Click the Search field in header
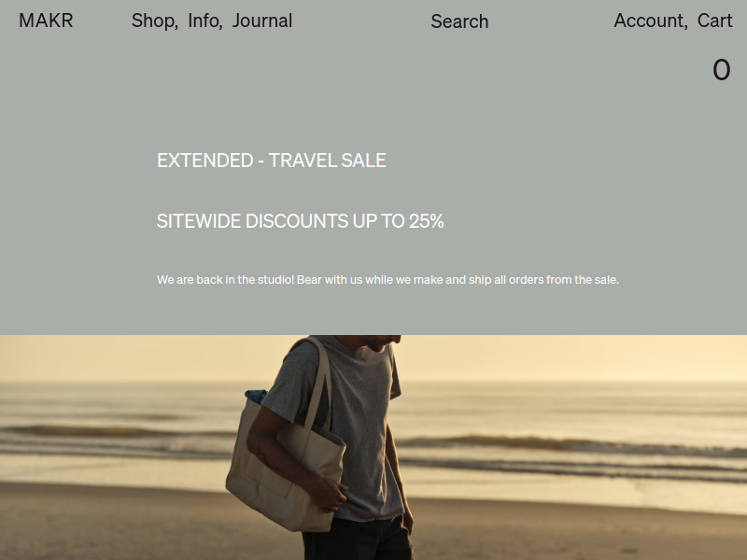747x560 pixels. point(459,21)
